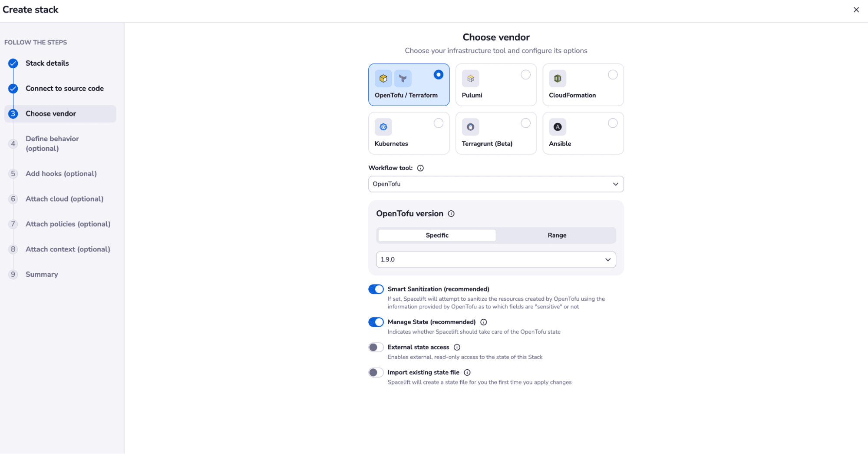Click the Manage State (recommended) label

tap(432, 322)
